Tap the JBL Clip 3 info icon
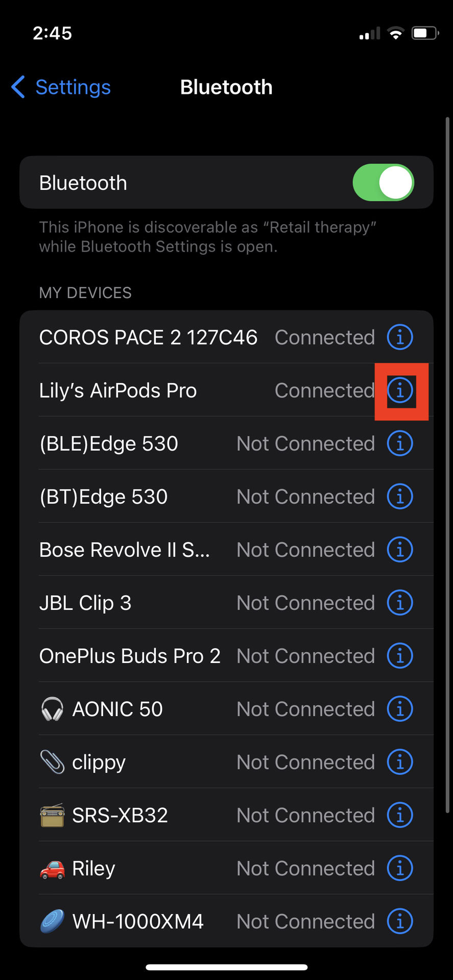The width and height of the screenshot is (453, 980). (400, 603)
